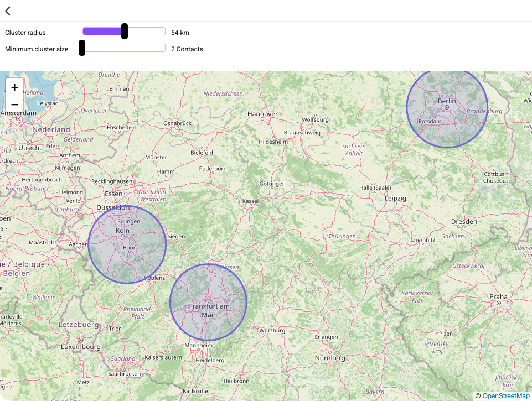Click the Dresden city label on map

[x=464, y=222]
